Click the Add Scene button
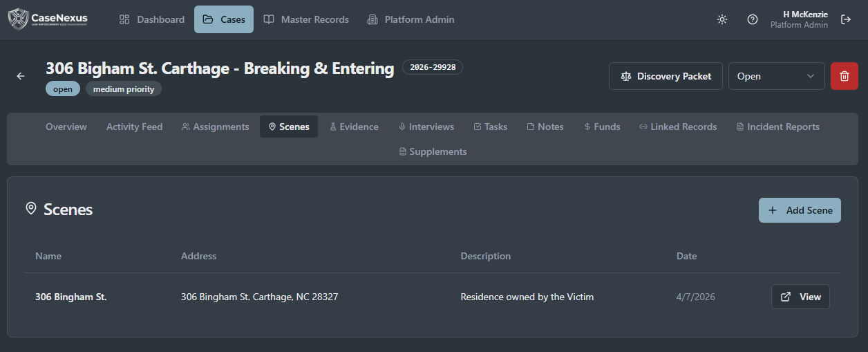Image resolution: width=868 pixels, height=352 pixels. point(800,210)
